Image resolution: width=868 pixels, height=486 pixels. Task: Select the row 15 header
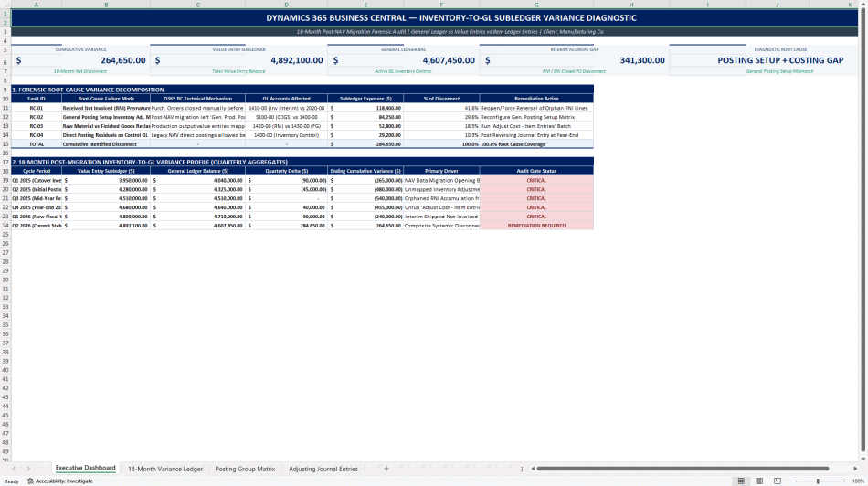click(5, 144)
